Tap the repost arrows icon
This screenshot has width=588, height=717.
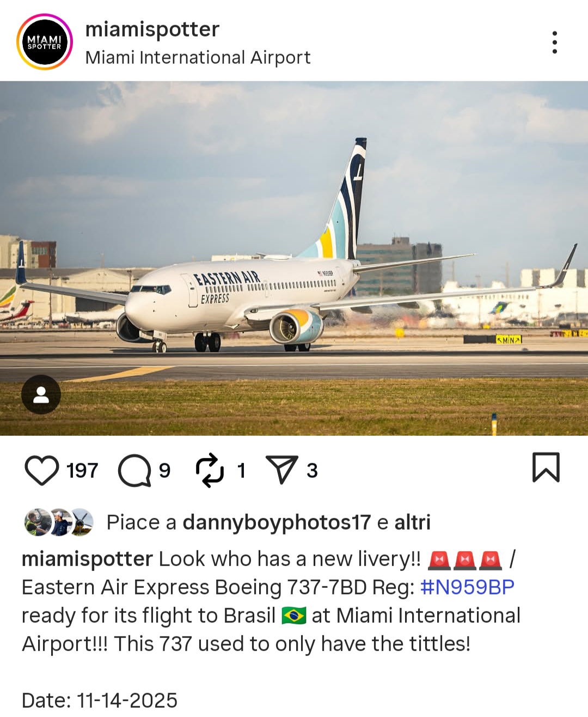pos(210,470)
